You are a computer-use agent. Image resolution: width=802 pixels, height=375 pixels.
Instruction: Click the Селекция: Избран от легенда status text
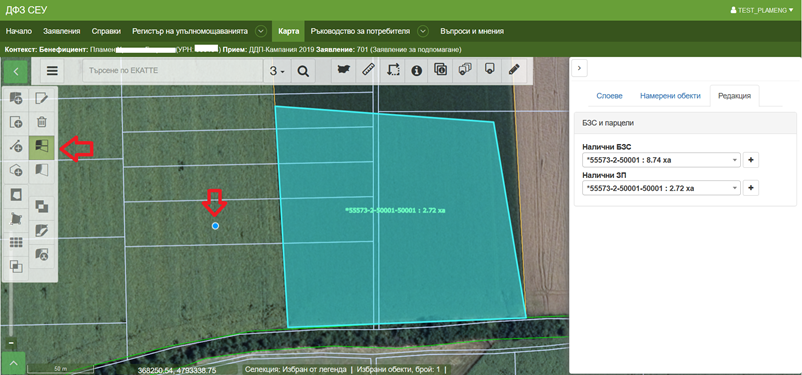click(x=296, y=369)
